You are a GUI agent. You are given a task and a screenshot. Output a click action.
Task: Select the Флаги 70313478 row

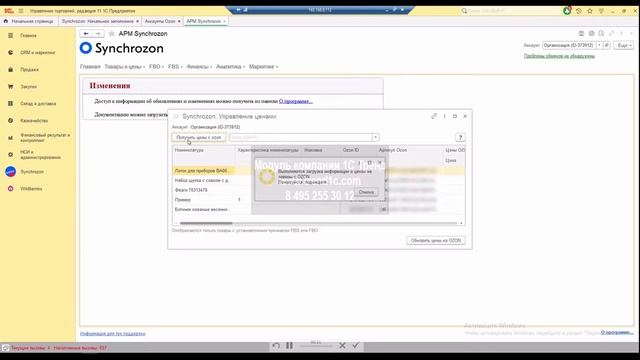(318, 190)
